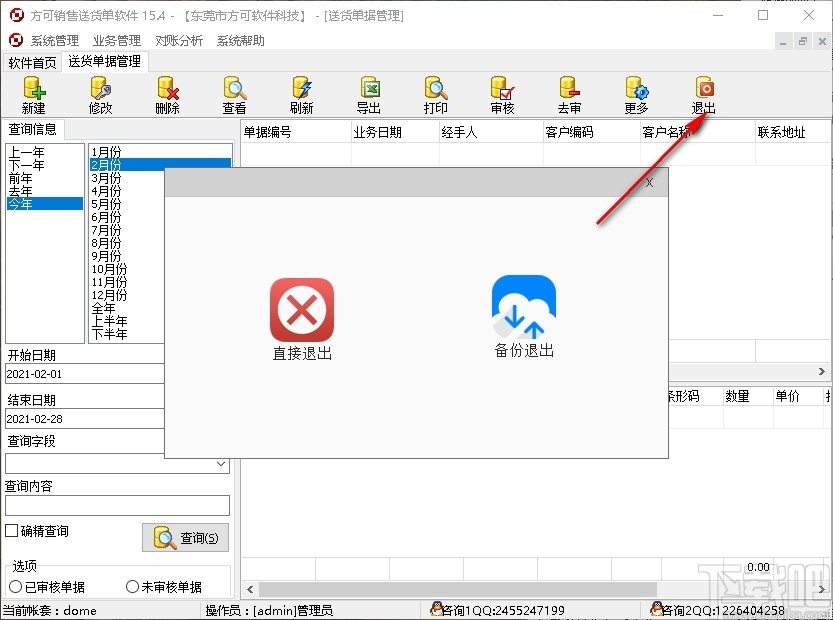Screen dimensions: 833x620
Task: Click the 删除 (Delete) toolbar icon
Action: pyautogui.click(x=166, y=94)
